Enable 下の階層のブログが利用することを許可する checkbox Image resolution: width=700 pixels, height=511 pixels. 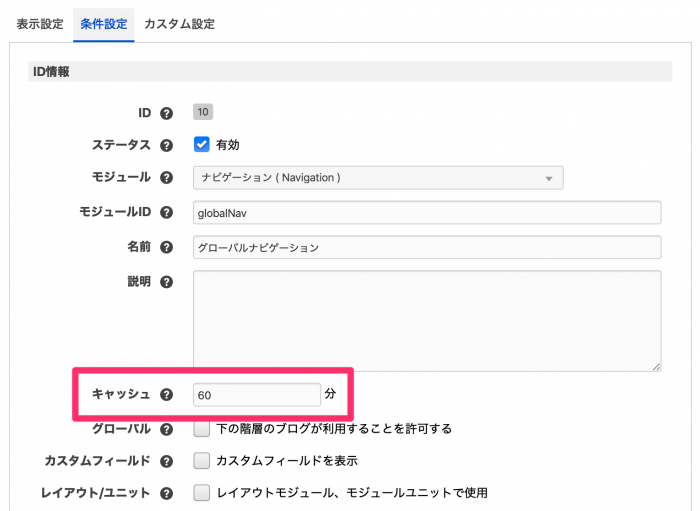pyautogui.click(x=201, y=429)
